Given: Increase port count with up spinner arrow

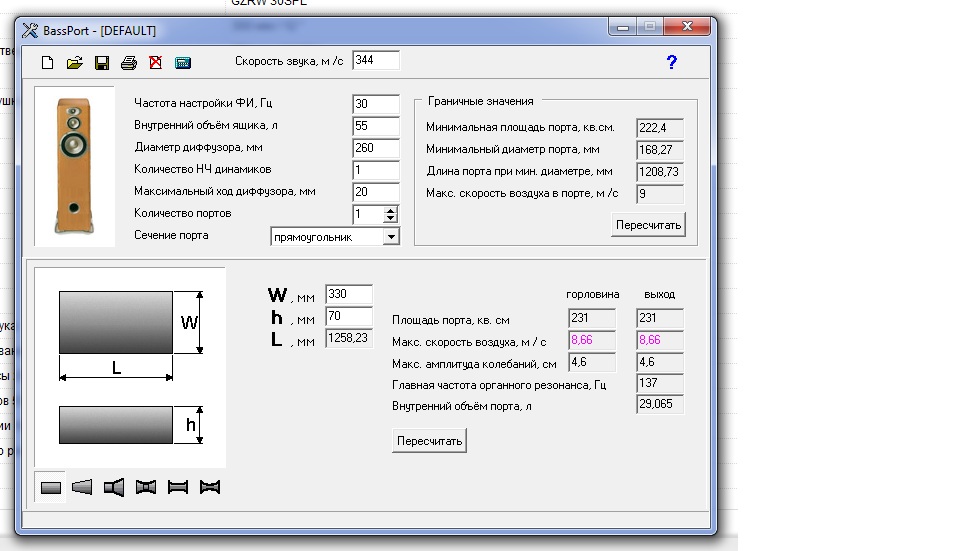Looking at the screenshot, I should [391, 210].
